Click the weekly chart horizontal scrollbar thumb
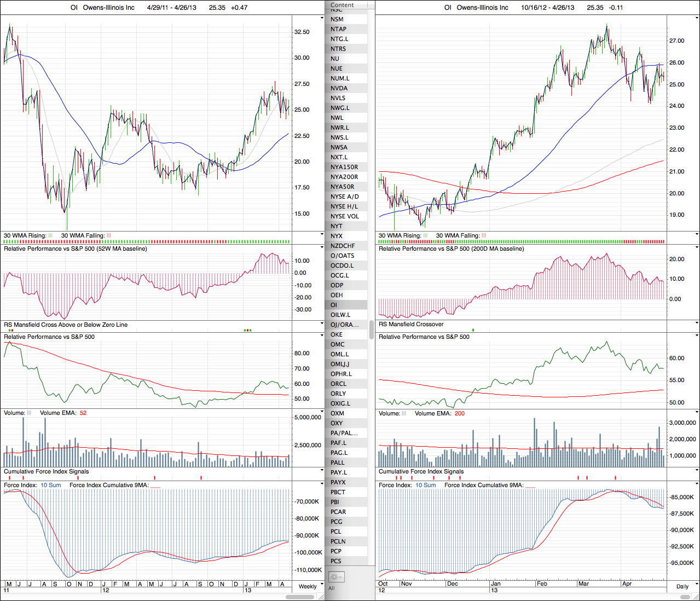This screenshot has width=700, height=601. tap(300, 597)
